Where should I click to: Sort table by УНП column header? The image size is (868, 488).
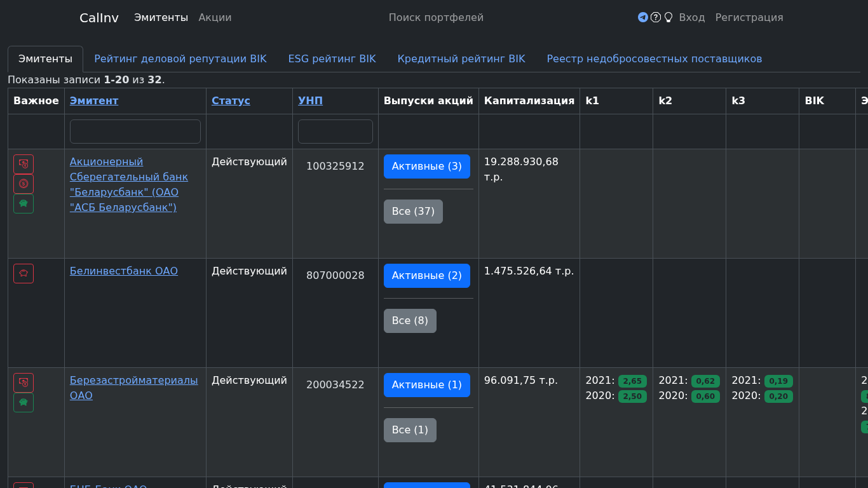pos(310,100)
